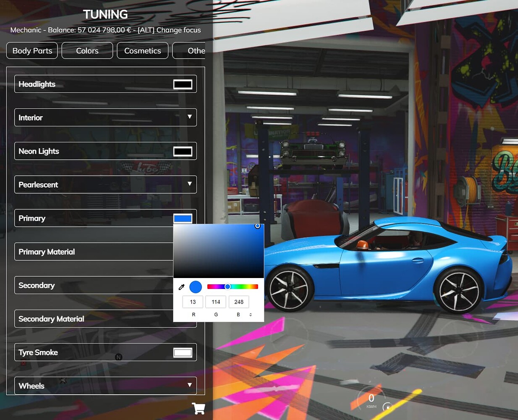Open the Primary color swatch
Viewport: 518px width, 420px height.
click(x=183, y=217)
